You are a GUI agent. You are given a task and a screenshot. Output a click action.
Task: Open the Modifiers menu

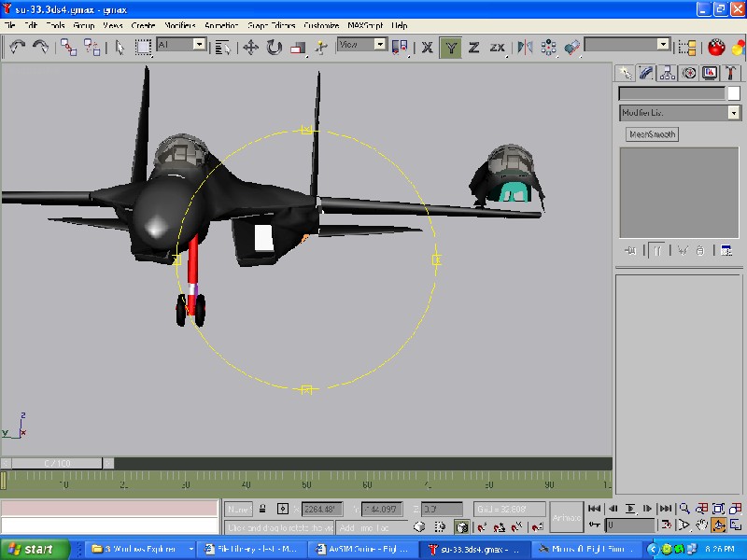click(182, 25)
